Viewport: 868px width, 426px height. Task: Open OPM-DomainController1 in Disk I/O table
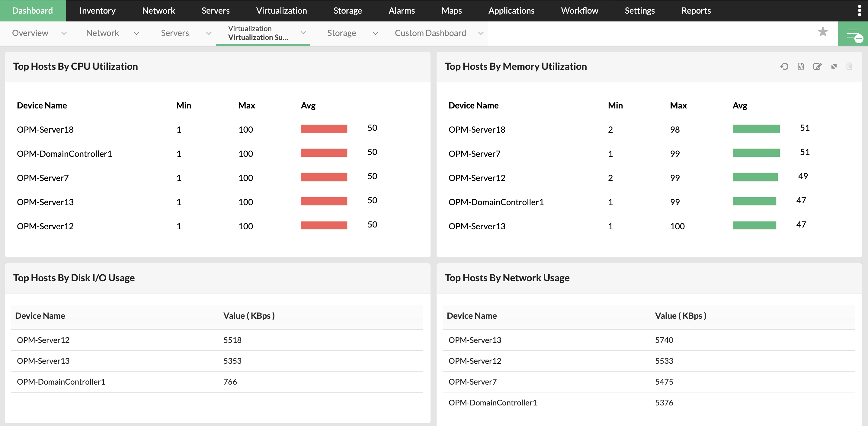(61, 382)
